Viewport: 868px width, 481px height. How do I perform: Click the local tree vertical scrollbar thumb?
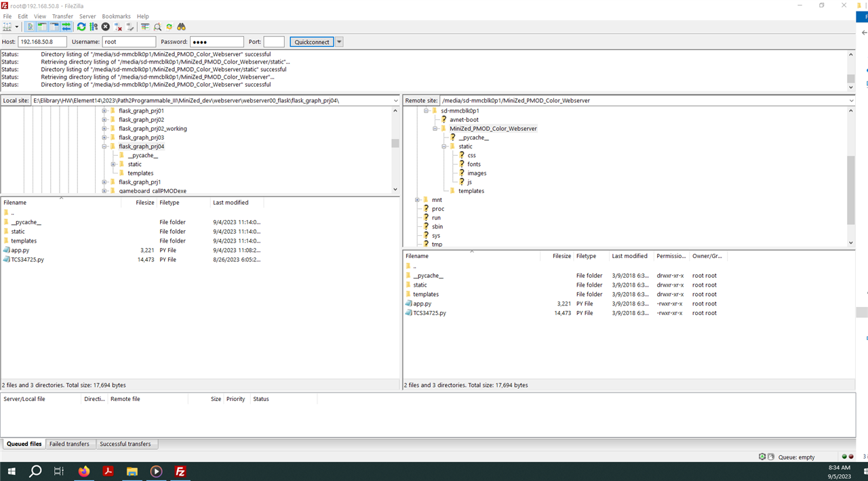coord(395,143)
